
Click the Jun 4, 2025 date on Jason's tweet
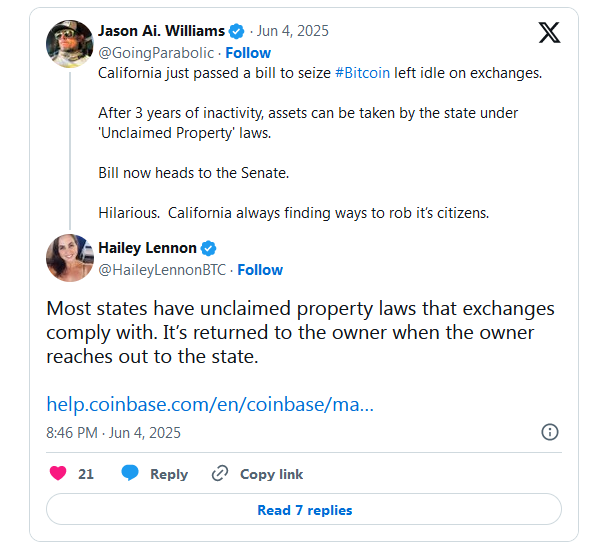point(292,31)
